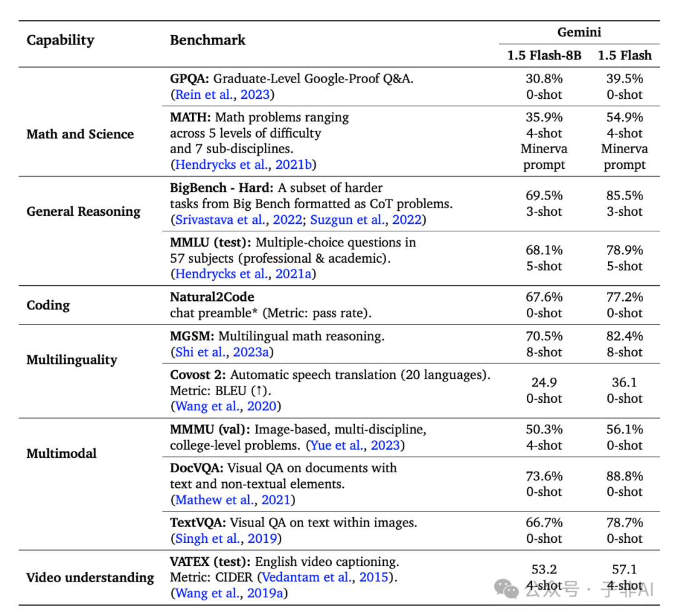Follow the Srivastava et al., 2022 reference
675x616 pixels.
point(238,220)
